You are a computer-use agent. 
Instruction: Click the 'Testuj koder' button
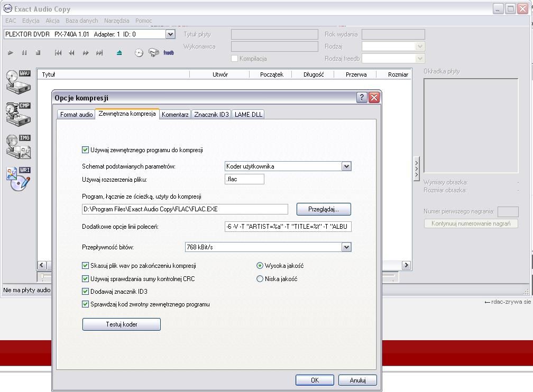(122, 324)
